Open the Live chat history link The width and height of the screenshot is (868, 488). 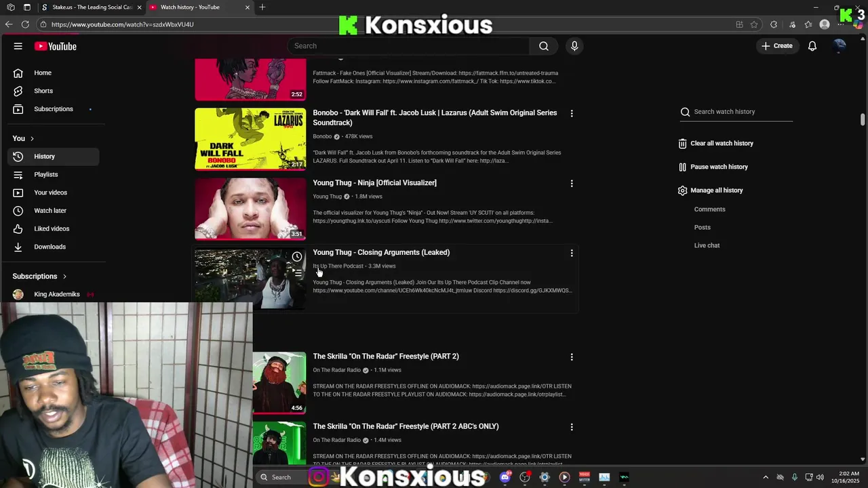(707, 245)
